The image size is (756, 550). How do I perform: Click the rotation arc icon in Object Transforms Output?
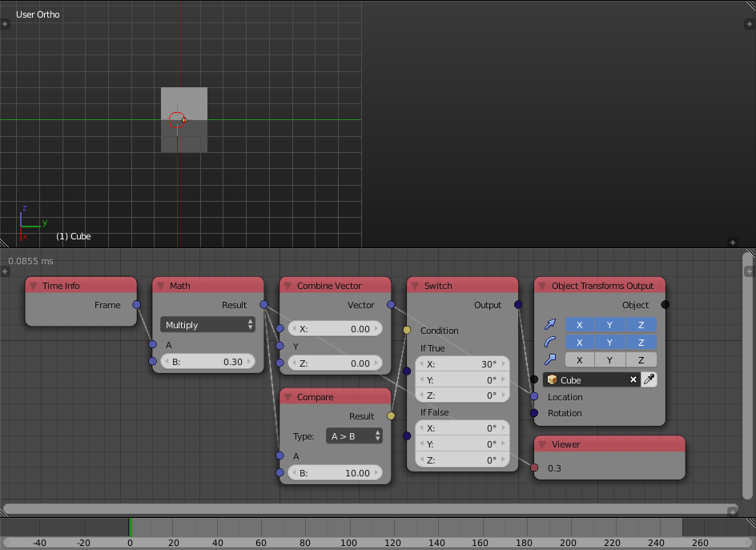click(x=550, y=342)
